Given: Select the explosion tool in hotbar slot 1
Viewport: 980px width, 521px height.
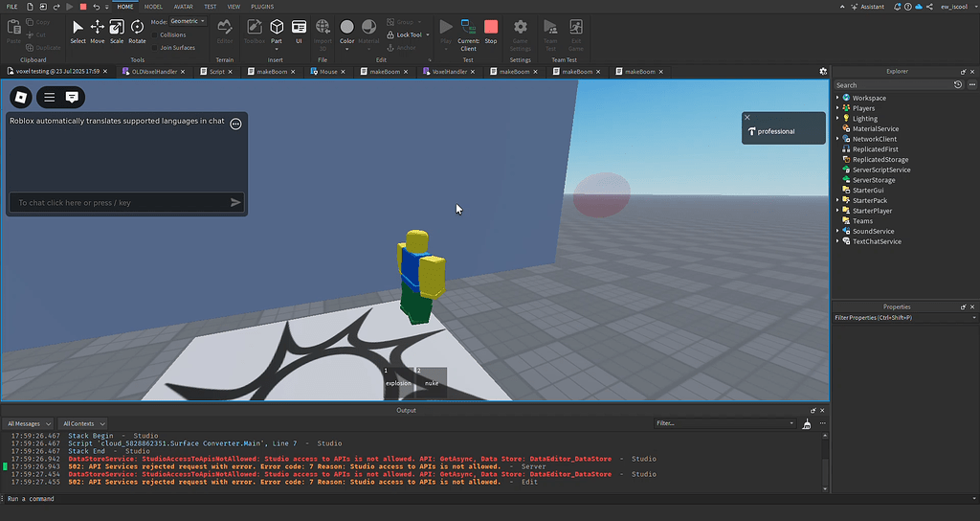Looking at the screenshot, I should [398, 382].
